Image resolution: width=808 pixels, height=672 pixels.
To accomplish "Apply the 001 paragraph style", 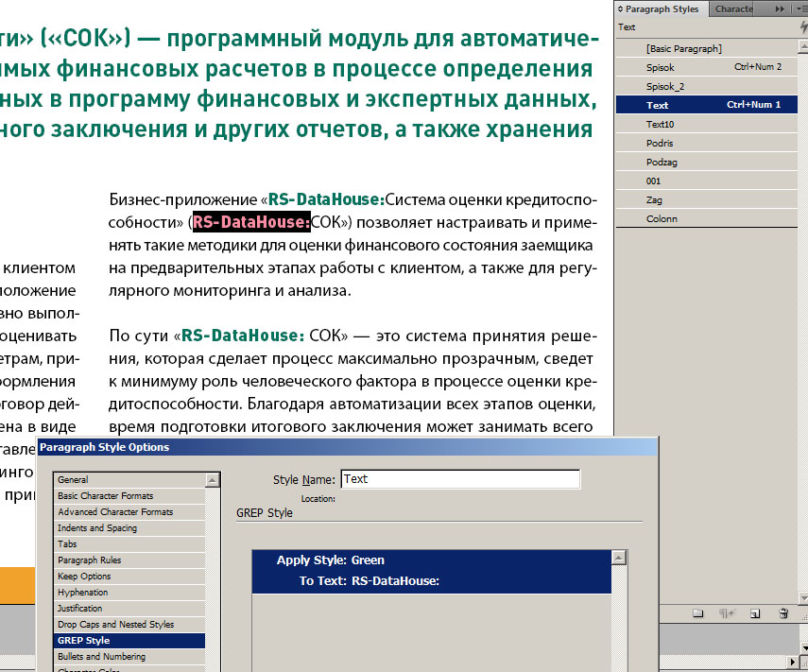I will pyautogui.click(x=707, y=181).
